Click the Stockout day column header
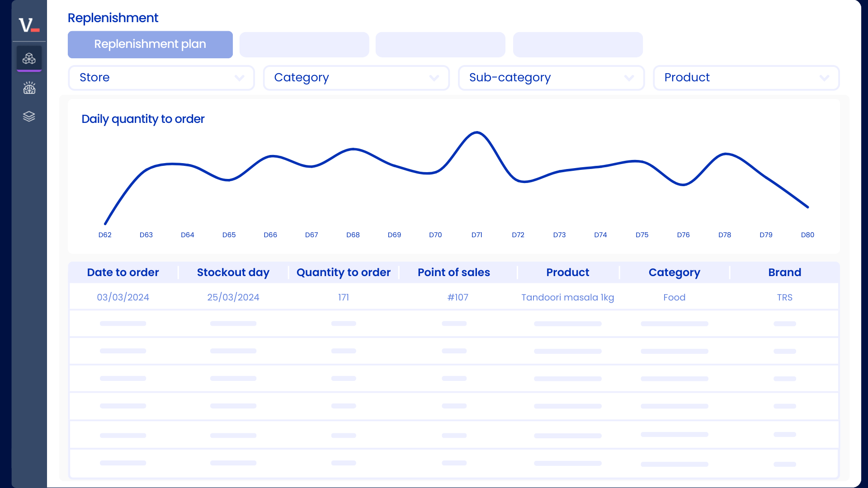The height and width of the screenshot is (488, 868). click(x=233, y=272)
